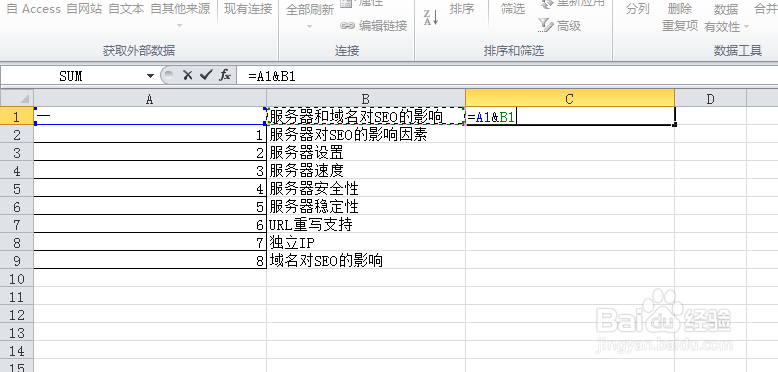Select row 2 header
The height and width of the screenshot is (372, 778).
pos(17,134)
